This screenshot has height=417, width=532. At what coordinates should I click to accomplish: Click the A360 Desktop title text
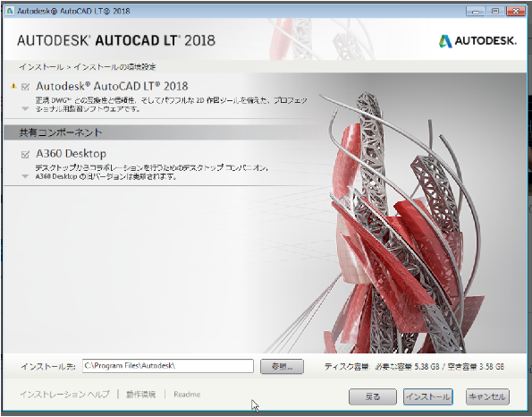71,154
